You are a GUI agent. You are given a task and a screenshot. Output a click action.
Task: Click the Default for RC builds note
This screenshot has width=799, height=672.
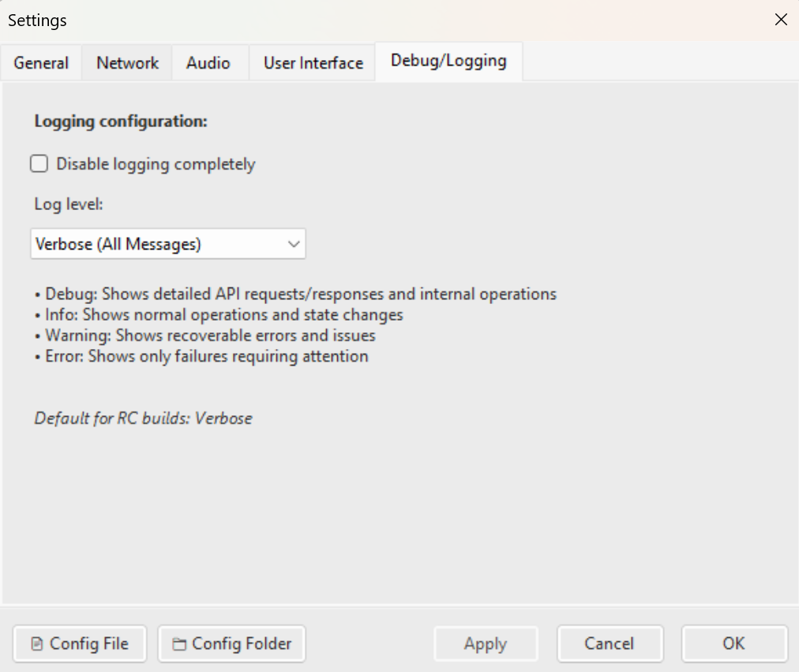(143, 418)
